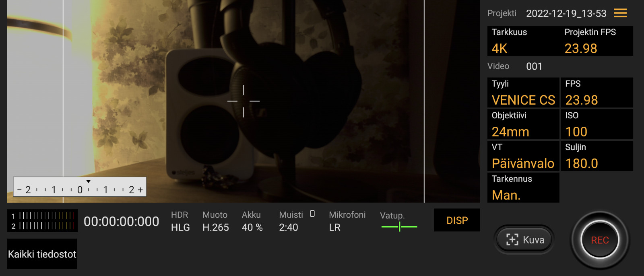Tap the Kuva frame grab icon

tap(512, 240)
